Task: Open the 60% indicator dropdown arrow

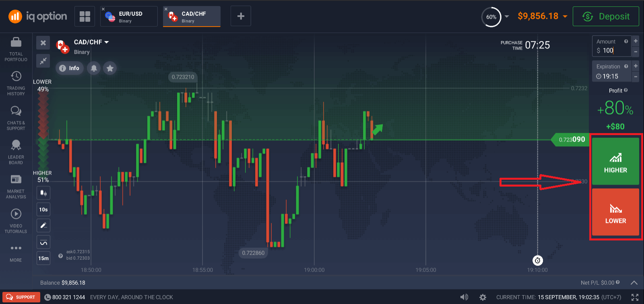Action: tap(507, 16)
